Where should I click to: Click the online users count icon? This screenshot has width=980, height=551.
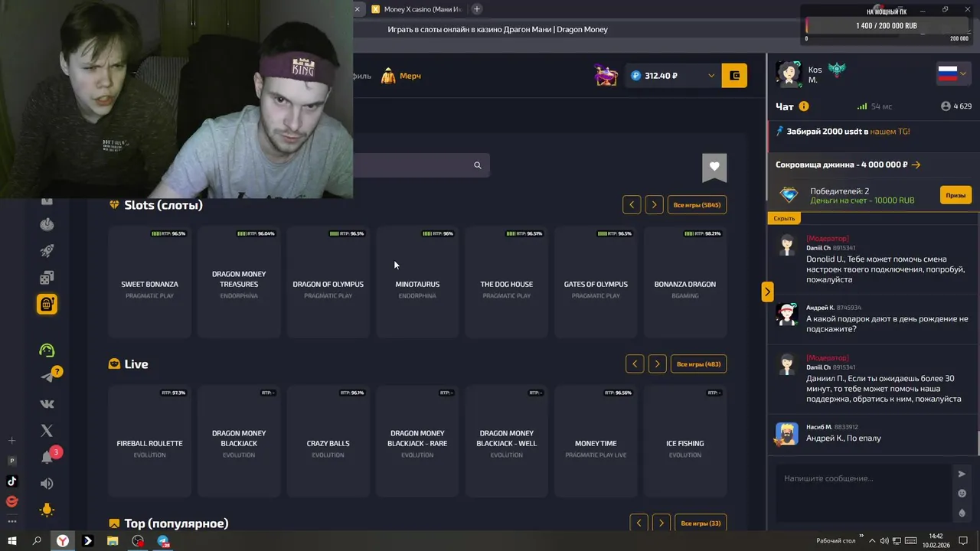946,106
